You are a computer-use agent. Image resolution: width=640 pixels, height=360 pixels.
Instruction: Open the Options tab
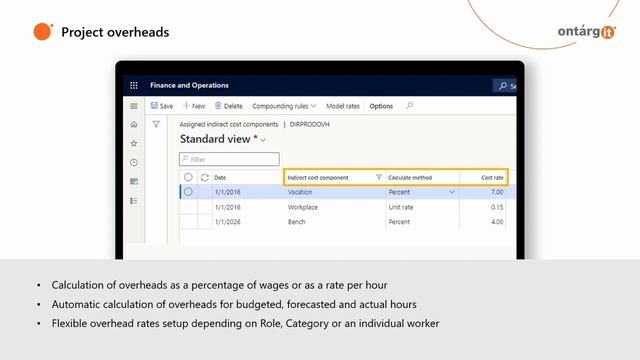(381, 106)
